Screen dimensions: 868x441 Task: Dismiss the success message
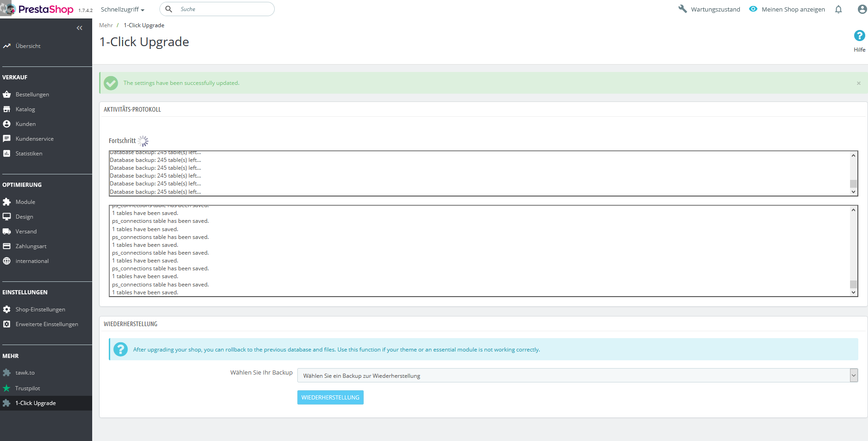point(859,83)
